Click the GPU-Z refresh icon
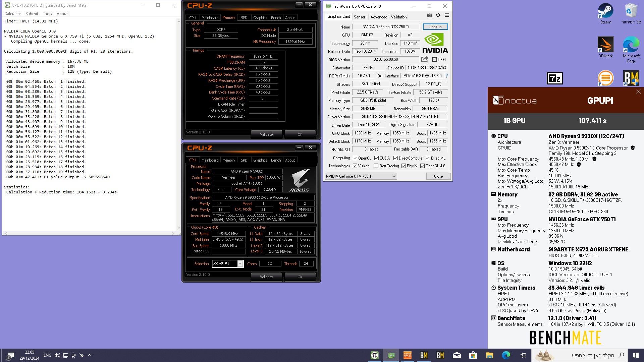Viewport: 644px width, 362px height. 438,15
